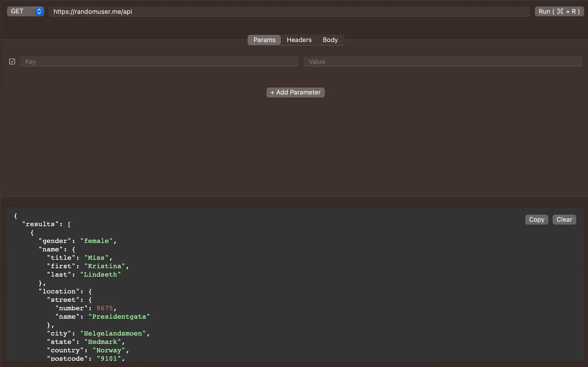
Task: Switch to the Headers tab
Action: pos(299,40)
